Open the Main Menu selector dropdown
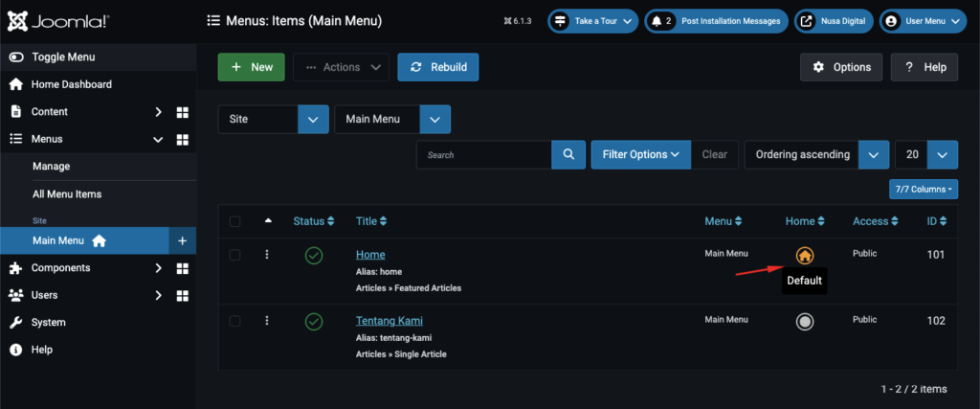This screenshot has height=409, width=980. tap(392, 119)
